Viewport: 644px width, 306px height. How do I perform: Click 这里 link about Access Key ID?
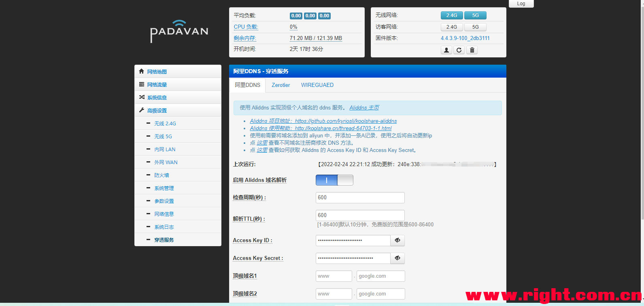point(262,150)
